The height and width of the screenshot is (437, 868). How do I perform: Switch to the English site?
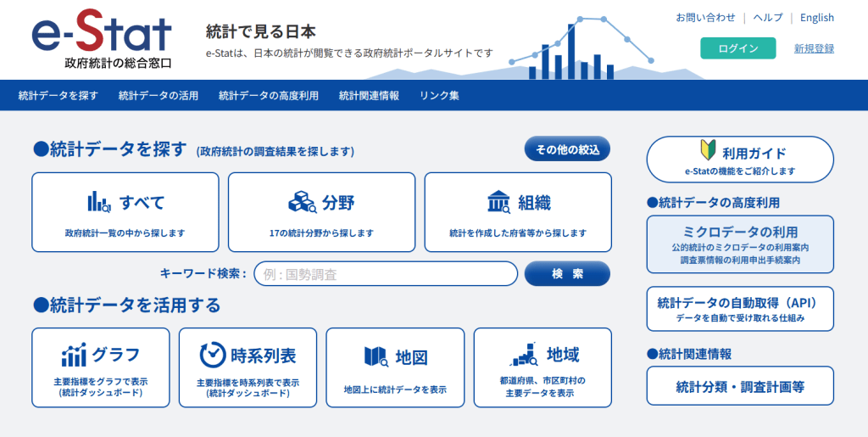point(817,18)
